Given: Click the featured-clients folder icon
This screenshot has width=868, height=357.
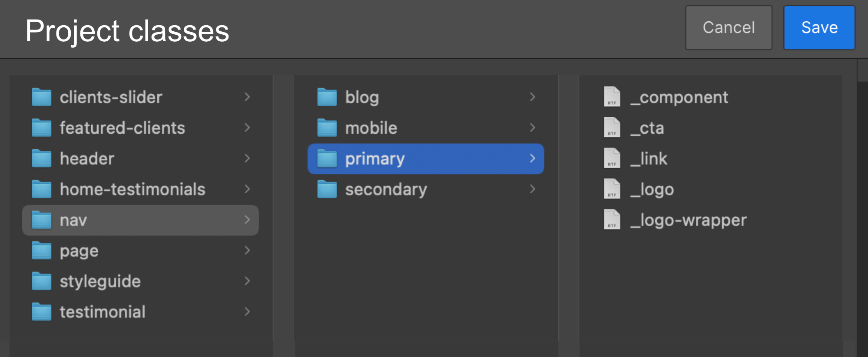Looking at the screenshot, I should (x=42, y=128).
